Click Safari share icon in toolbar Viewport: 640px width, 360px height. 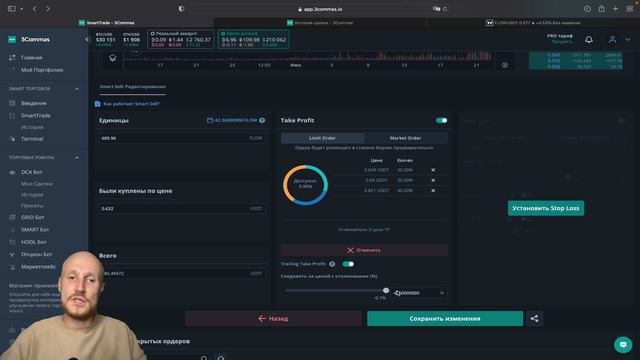tap(602, 9)
